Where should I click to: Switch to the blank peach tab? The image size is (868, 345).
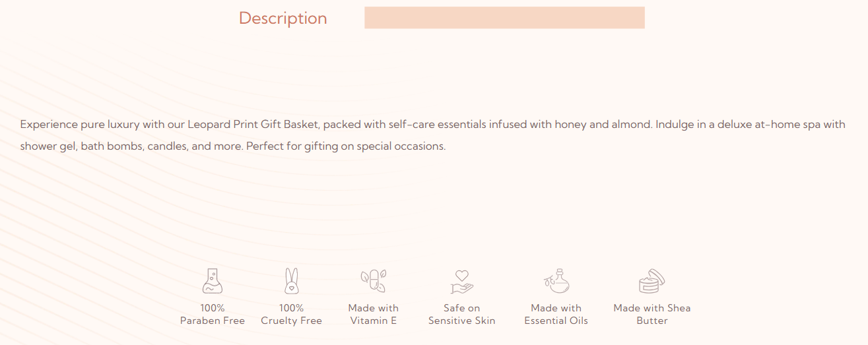click(504, 18)
